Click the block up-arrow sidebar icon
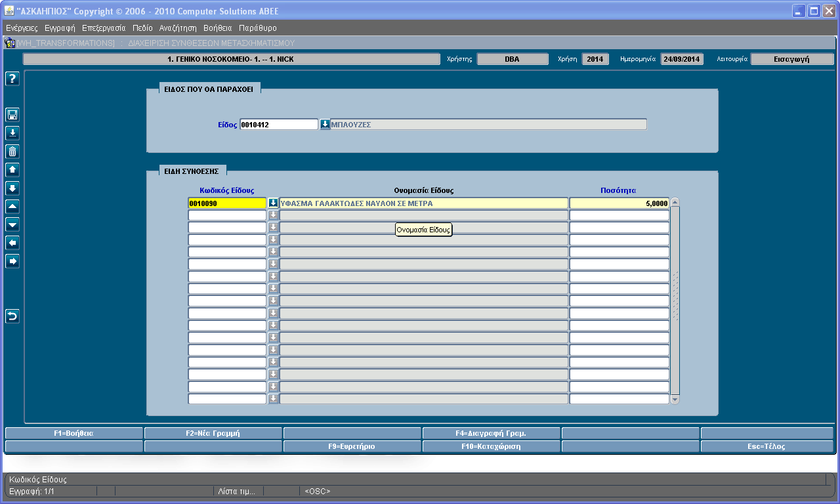The height and width of the screenshot is (504, 840). point(12,170)
